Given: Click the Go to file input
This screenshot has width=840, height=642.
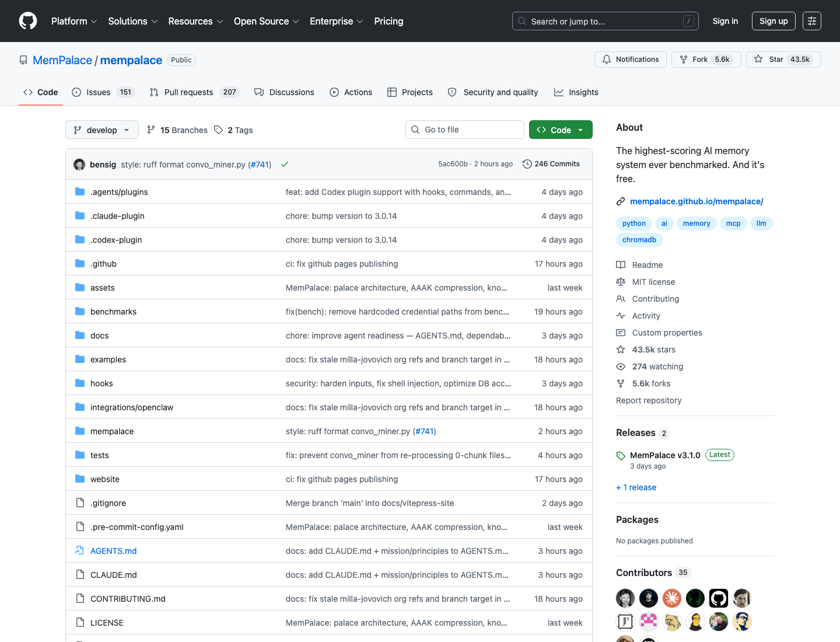Looking at the screenshot, I should (465, 130).
